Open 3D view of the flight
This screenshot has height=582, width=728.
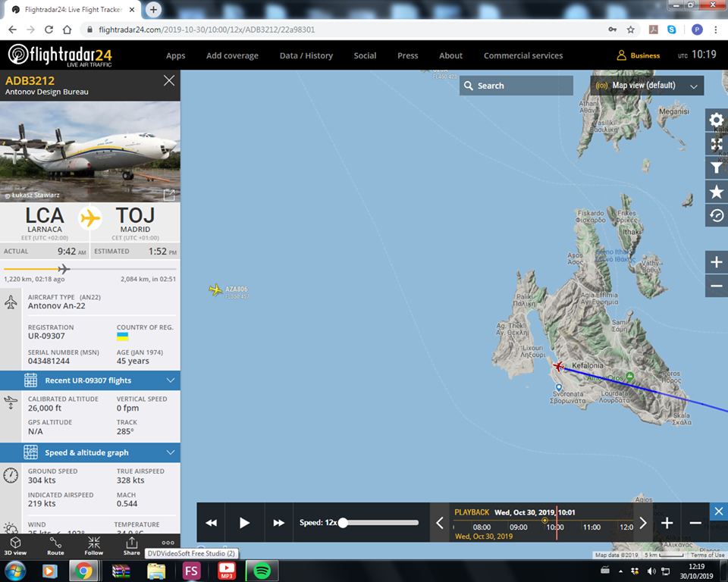click(15, 546)
